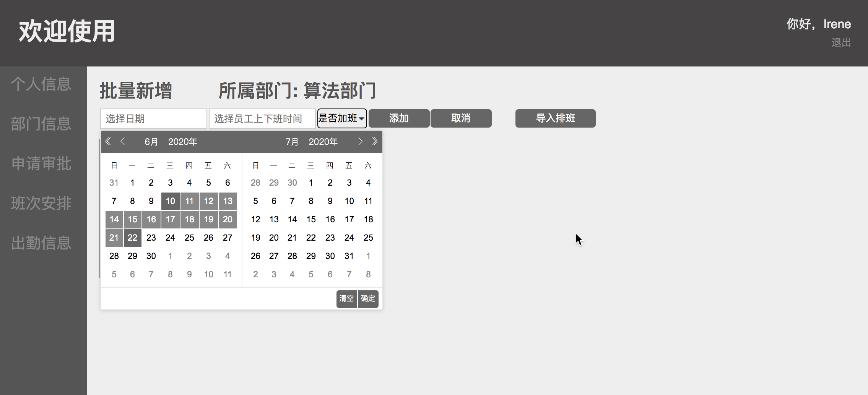Click the previous month arrow in calendar
Screen dimensions: 868x395
click(x=123, y=141)
